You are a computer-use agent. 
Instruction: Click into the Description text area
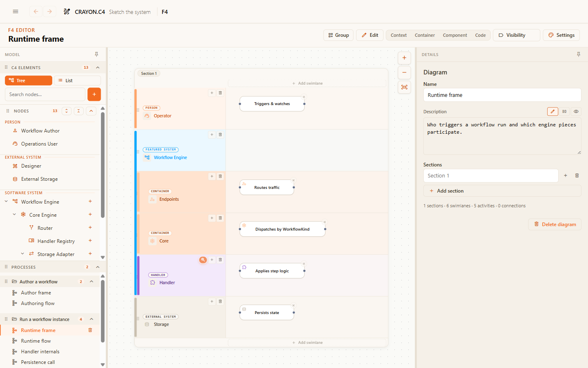(502, 136)
